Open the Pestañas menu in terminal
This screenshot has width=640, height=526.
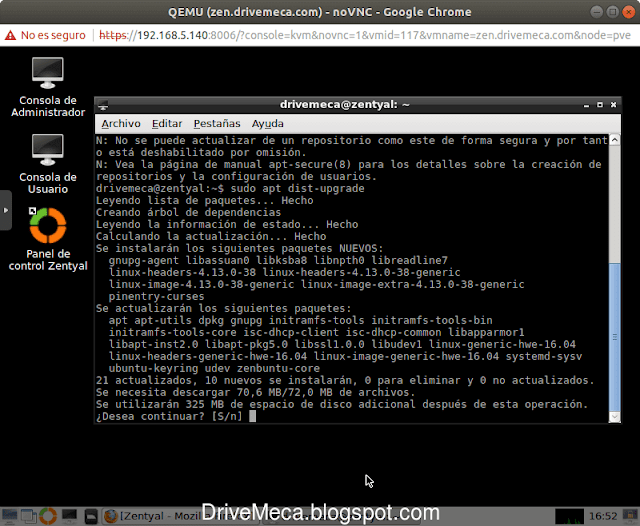tap(217, 124)
